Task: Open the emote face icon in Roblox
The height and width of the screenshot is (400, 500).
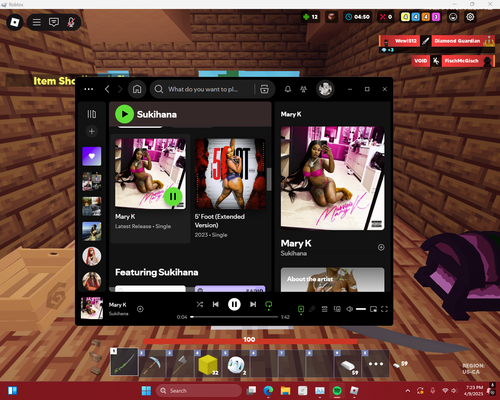Action: click(x=453, y=17)
